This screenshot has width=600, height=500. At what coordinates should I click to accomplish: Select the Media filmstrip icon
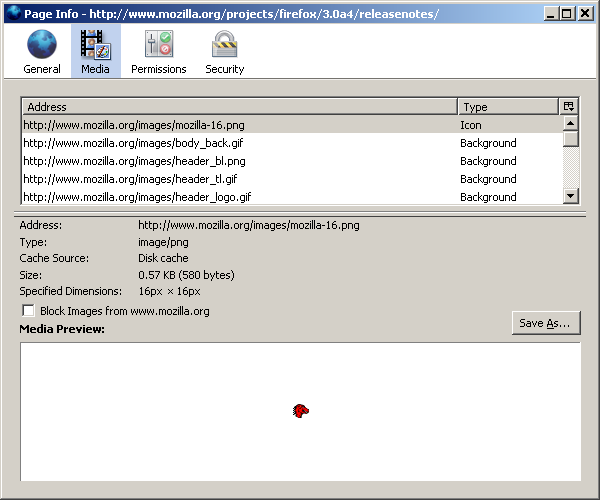tap(95, 44)
